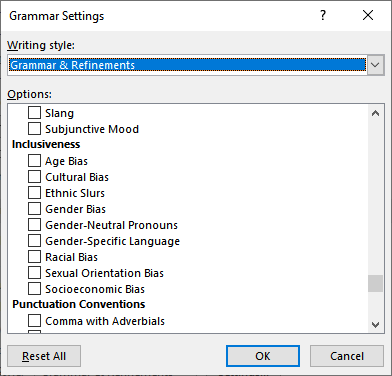The image size is (392, 376).
Task: Click the Reset All button
Action: pyautogui.click(x=44, y=356)
